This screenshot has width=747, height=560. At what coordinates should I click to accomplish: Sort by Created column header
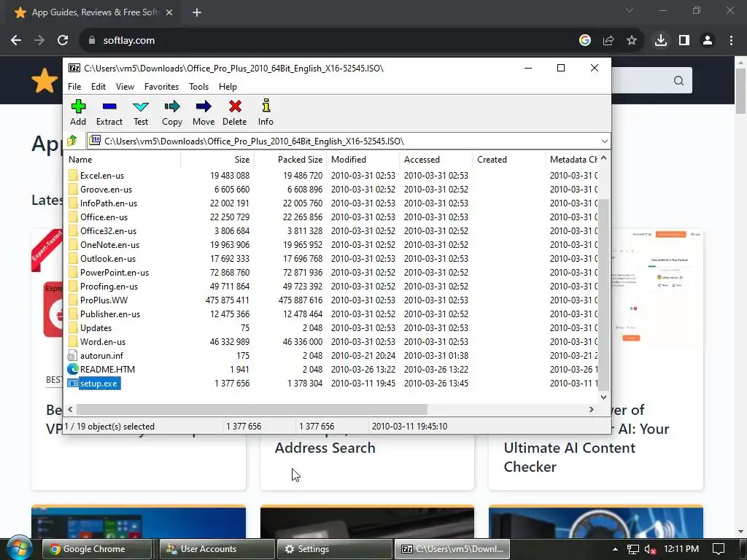click(508, 160)
